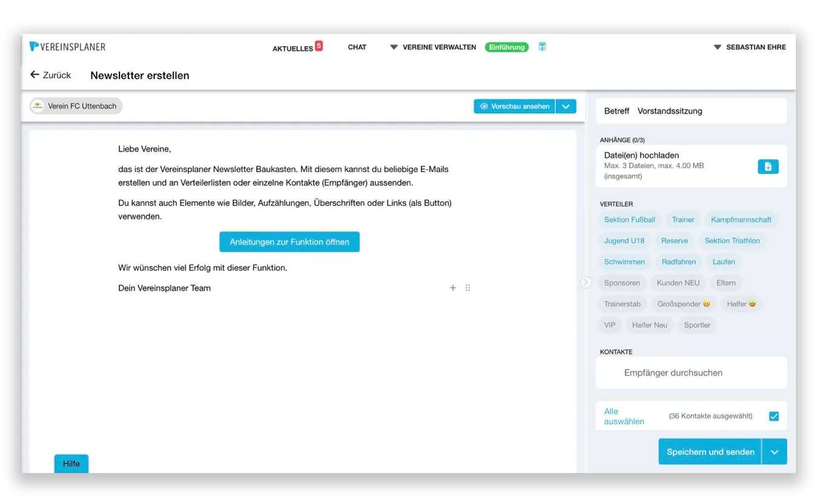
Task: Click the Wir wünschen viel Erfolg paragraph
Action: click(x=203, y=267)
